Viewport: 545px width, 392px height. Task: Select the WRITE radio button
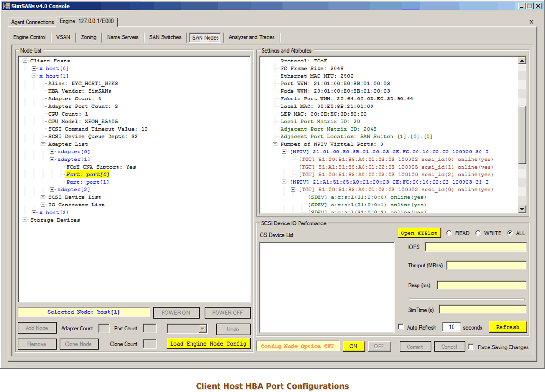click(478, 233)
